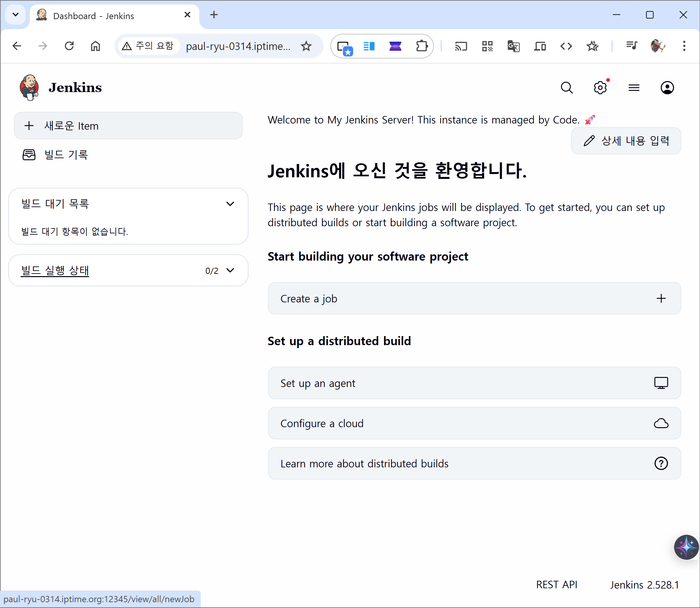Open the REST API link
The height and width of the screenshot is (608, 700).
tap(556, 585)
